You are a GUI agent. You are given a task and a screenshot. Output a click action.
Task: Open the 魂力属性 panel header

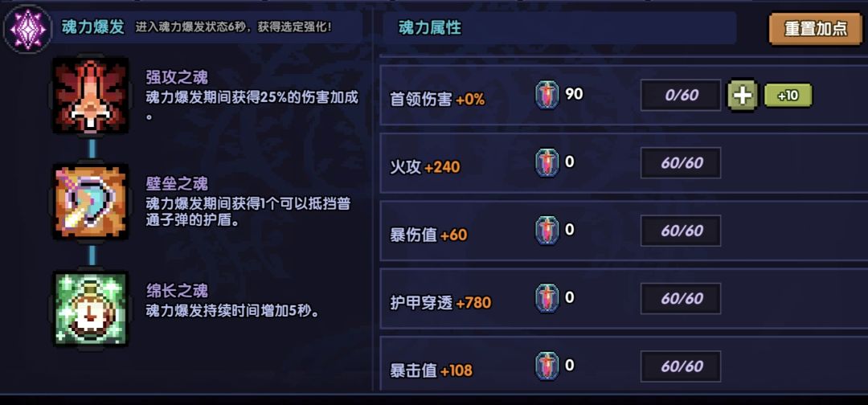pos(430,28)
